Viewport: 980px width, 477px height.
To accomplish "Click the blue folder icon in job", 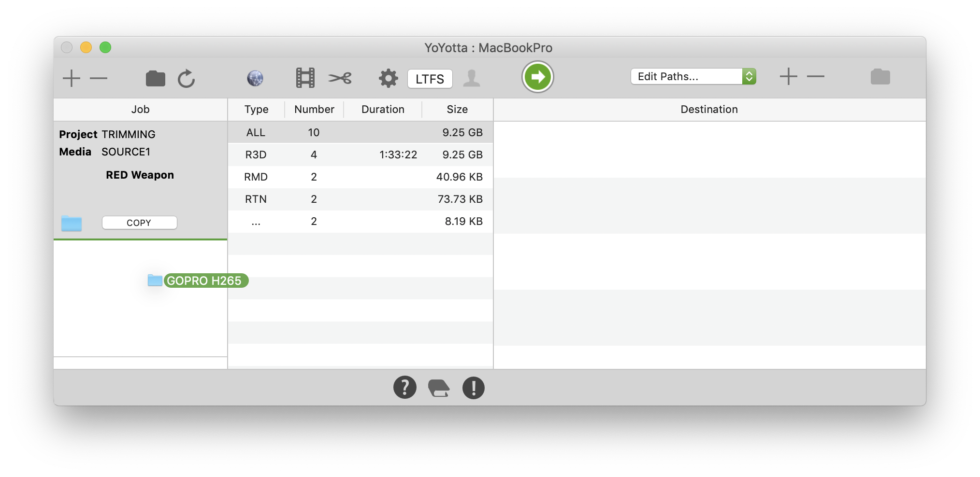I will [x=72, y=223].
